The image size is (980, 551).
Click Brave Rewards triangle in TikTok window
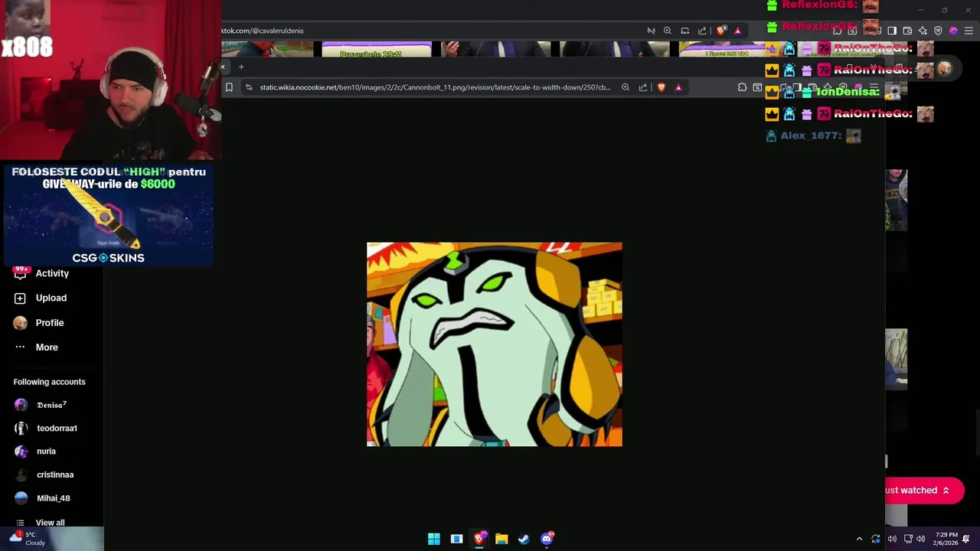click(x=737, y=31)
